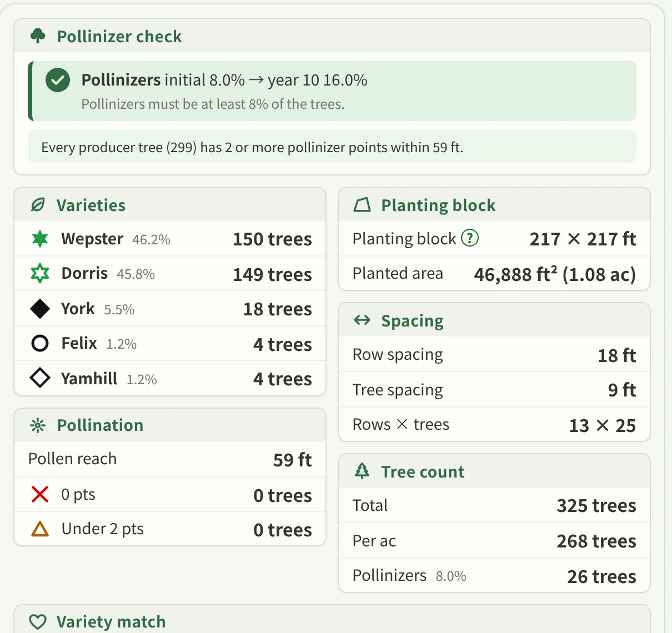
Task: Click the York variety name
Action: click(78, 309)
